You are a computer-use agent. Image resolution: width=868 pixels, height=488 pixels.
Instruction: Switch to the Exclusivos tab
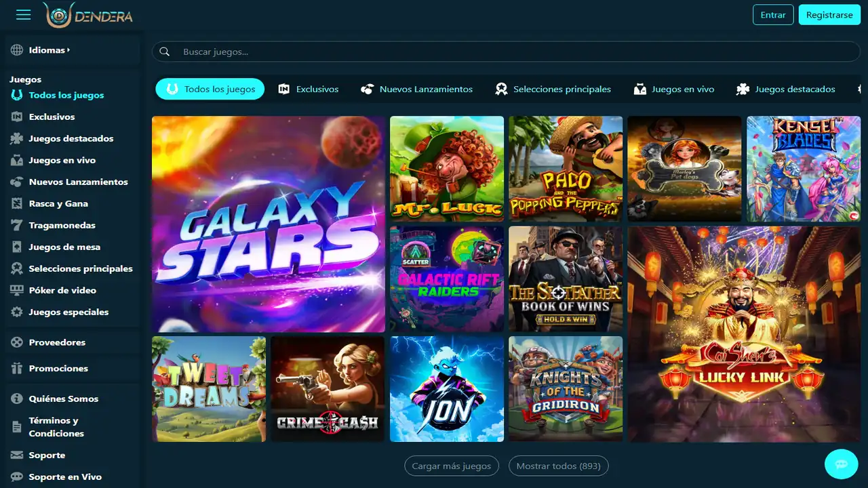tap(309, 89)
